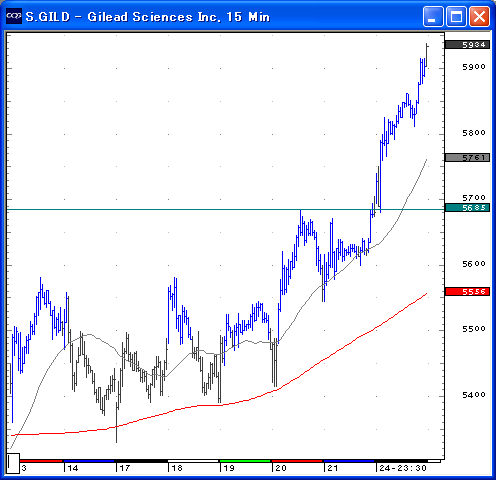Select the red moving average label 5556
Screen dimensions: 496x480
[467, 292]
